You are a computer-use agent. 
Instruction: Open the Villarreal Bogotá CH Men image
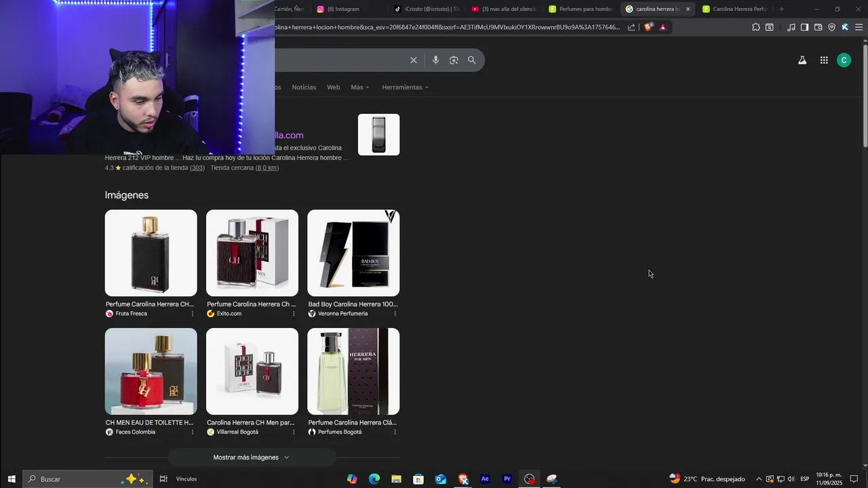tap(252, 371)
